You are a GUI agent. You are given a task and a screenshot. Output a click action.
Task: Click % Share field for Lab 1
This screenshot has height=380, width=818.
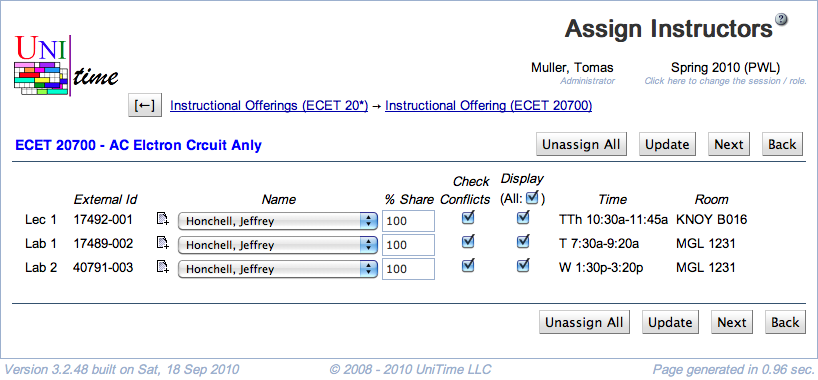coord(408,245)
